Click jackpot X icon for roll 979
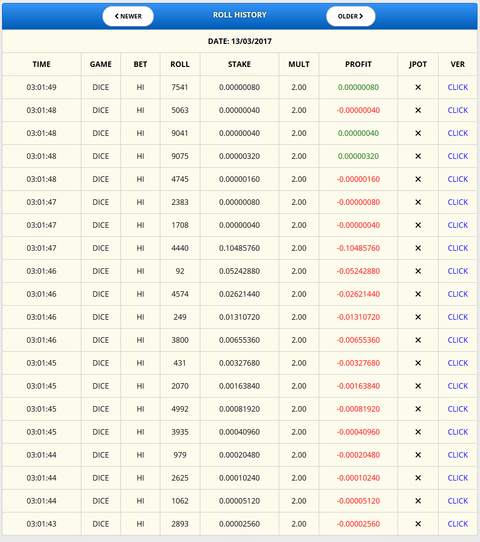Image resolution: width=480 pixels, height=542 pixels. pyautogui.click(x=418, y=455)
